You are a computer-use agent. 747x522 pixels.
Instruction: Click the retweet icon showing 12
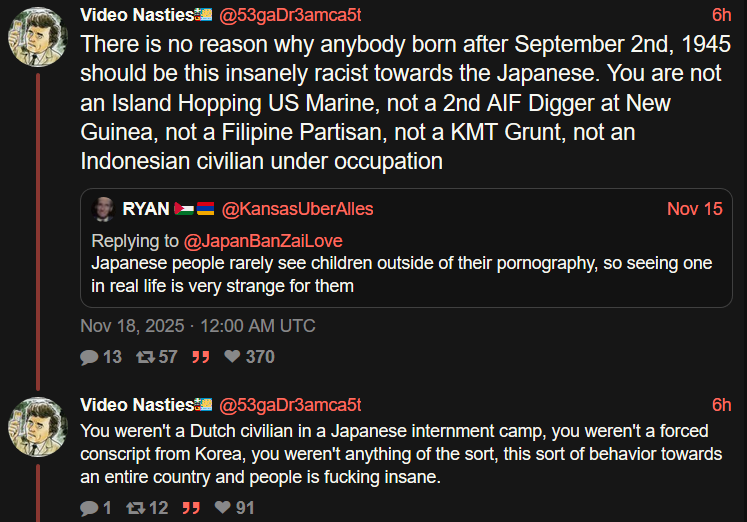pos(135,508)
